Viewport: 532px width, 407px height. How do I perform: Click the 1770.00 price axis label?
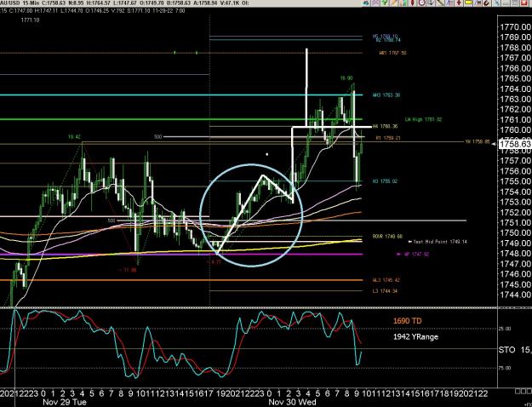[515, 27]
